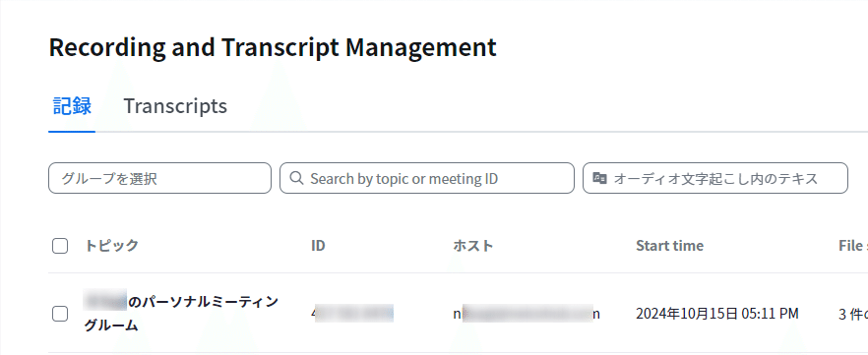
Task: Tick the select-all checkbox beside トピック
Action: click(x=60, y=246)
